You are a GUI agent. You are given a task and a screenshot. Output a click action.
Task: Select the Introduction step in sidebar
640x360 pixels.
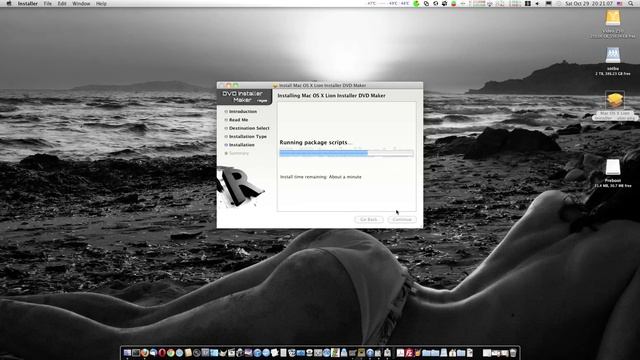pos(243,111)
